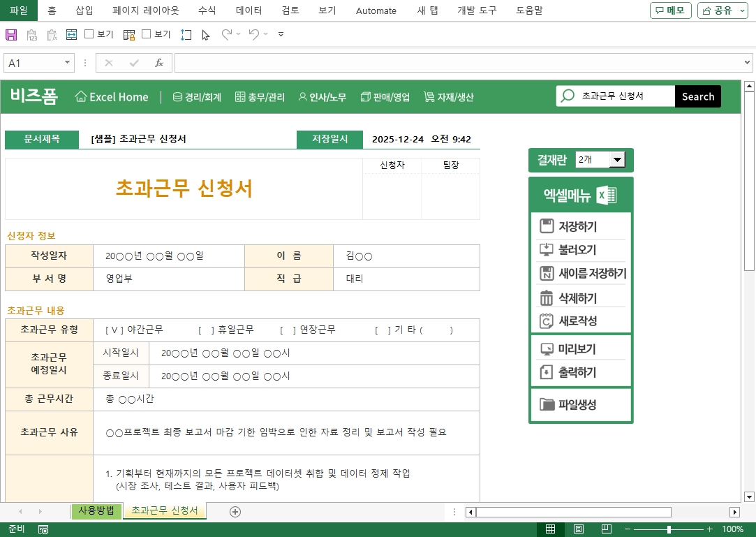Open the 인사/노무 link in green navigation bar
Screen dimensions: 756x537
pyautogui.click(x=323, y=97)
